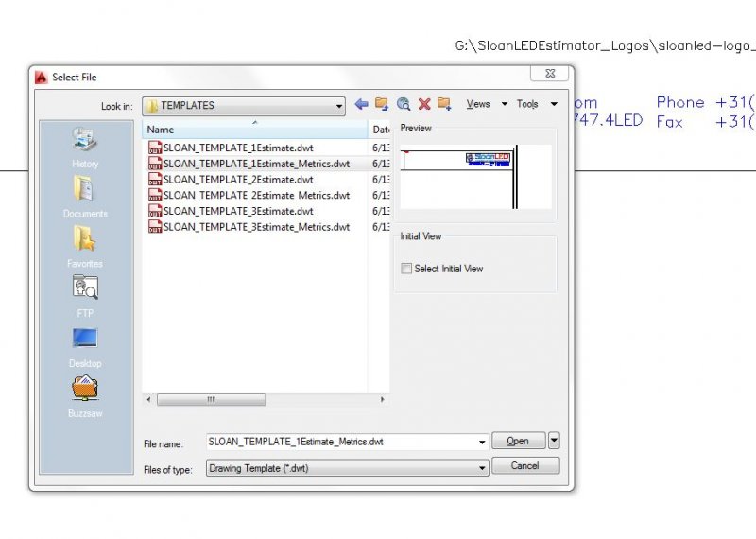Click the horizontal scrollbar thumb in file list
Screen dimensions: 756x539
click(x=211, y=400)
